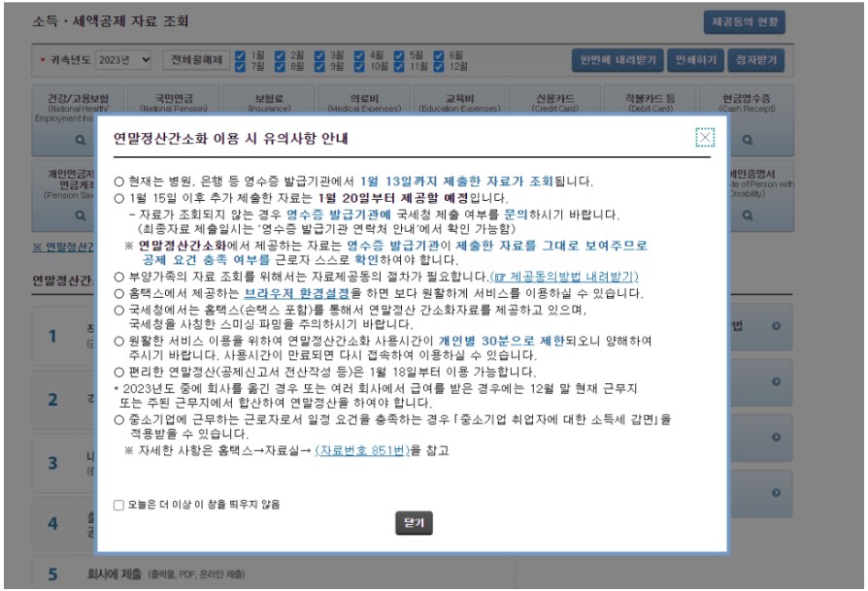
Task: Uncheck the 12월 month checkbox
Action: tap(441, 68)
